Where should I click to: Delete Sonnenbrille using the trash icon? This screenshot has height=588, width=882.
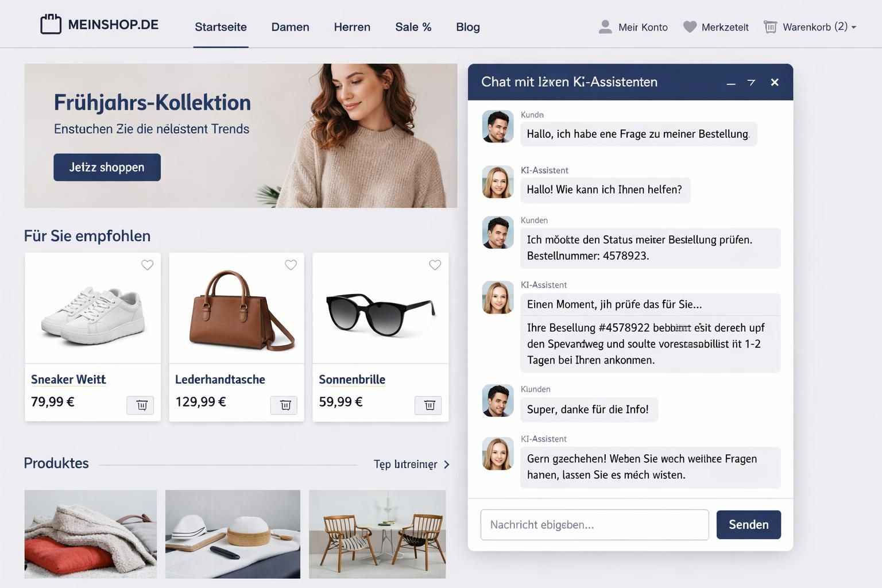(x=429, y=405)
